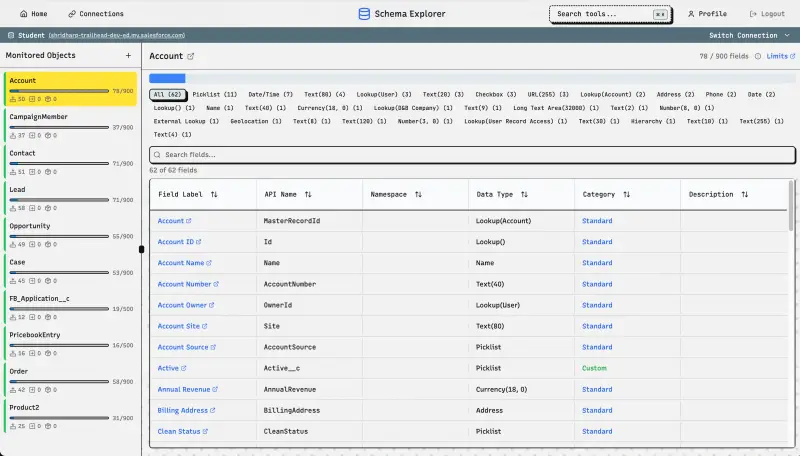
Task: Click Standard category link in Id row
Action: [597, 242]
